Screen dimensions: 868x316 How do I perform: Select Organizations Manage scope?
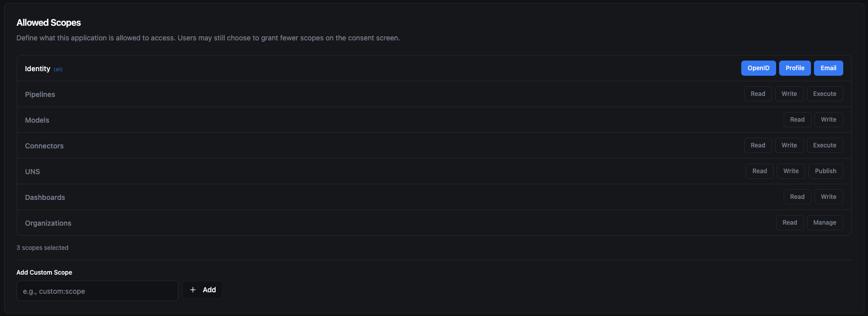[824, 223]
